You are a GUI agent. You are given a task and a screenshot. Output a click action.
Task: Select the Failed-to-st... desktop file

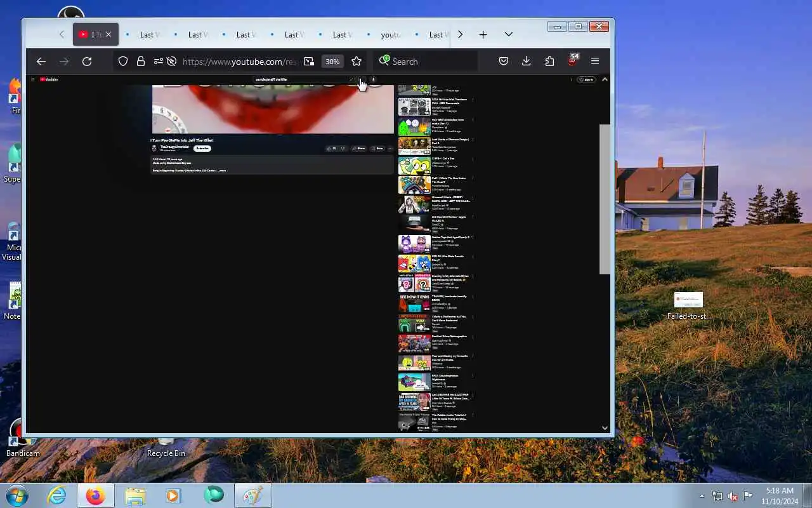[689, 305]
